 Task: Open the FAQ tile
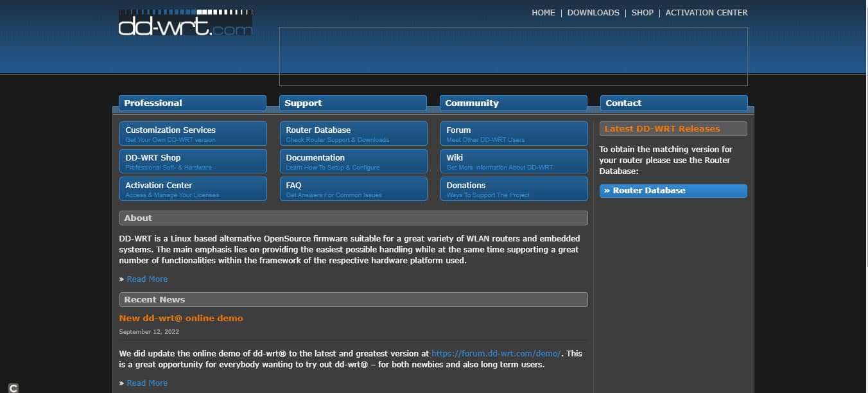click(x=354, y=189)
